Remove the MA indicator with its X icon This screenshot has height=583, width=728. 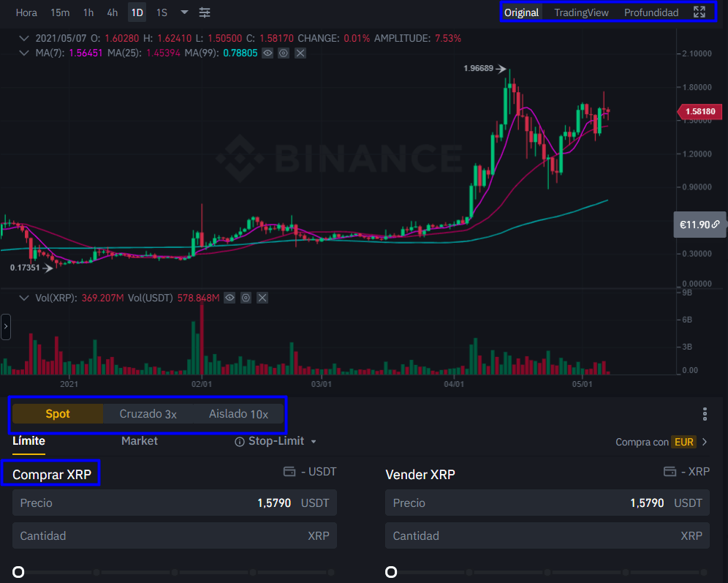pos(300,53)
